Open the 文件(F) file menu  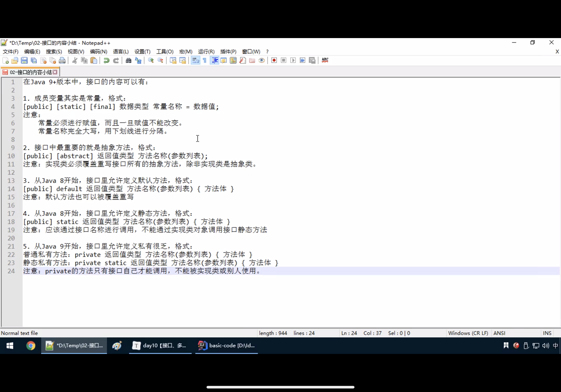pos(11,51)
